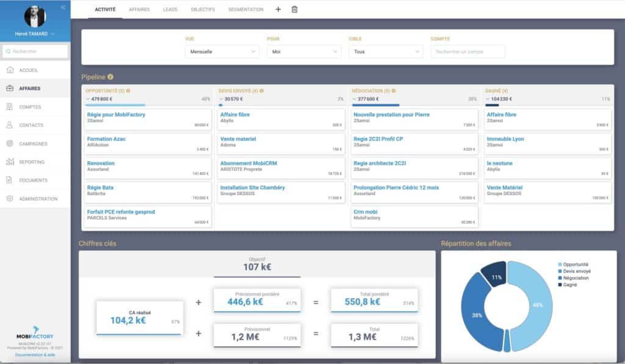Click the info icon next to Pipeline
This screenshot has height=364, width=625.
point(110,77)
